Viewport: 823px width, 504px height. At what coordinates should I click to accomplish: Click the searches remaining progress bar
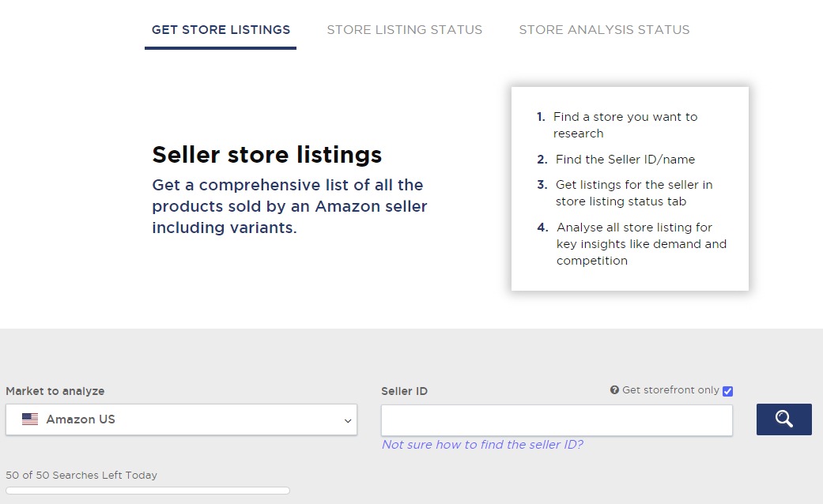click(147, 490)
